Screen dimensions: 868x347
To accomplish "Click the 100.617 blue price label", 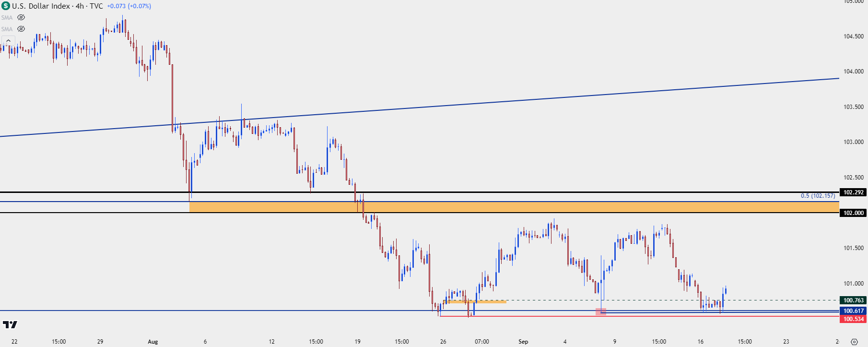I will [854, 311].
